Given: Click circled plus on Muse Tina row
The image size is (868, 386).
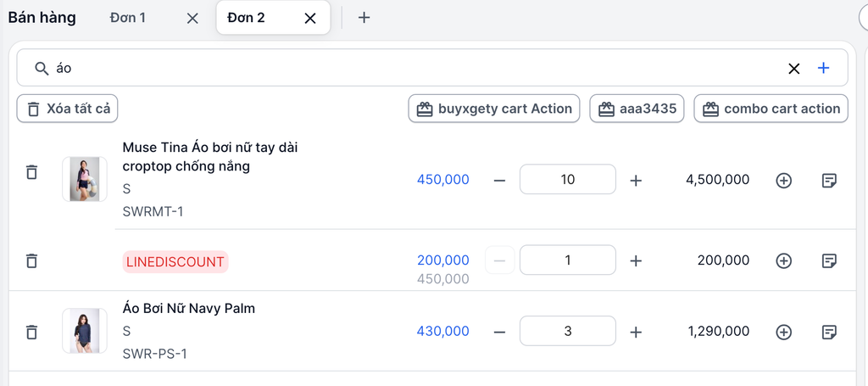Looking at the screenshot, I should point(784,180).
